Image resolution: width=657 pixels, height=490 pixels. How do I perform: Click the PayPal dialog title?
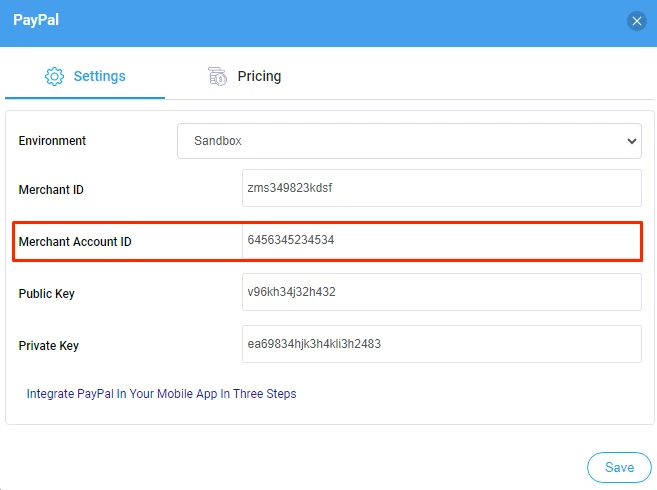pos(36,20)
